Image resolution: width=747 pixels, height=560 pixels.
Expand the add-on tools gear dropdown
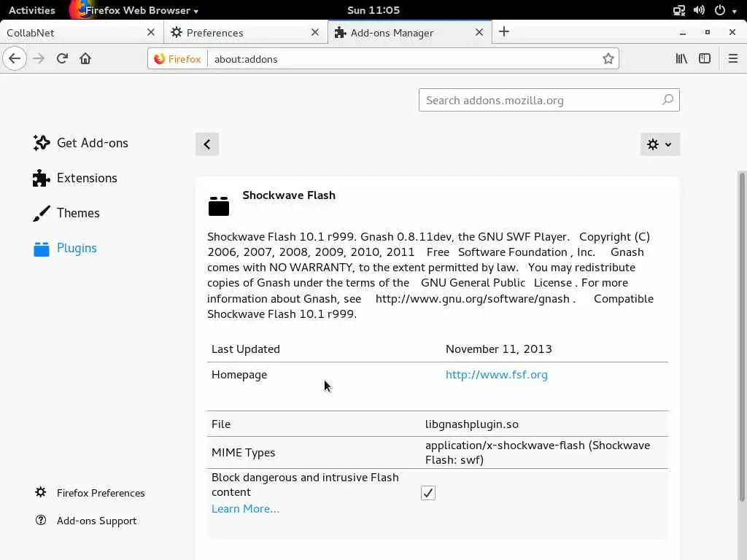point(659,144)
